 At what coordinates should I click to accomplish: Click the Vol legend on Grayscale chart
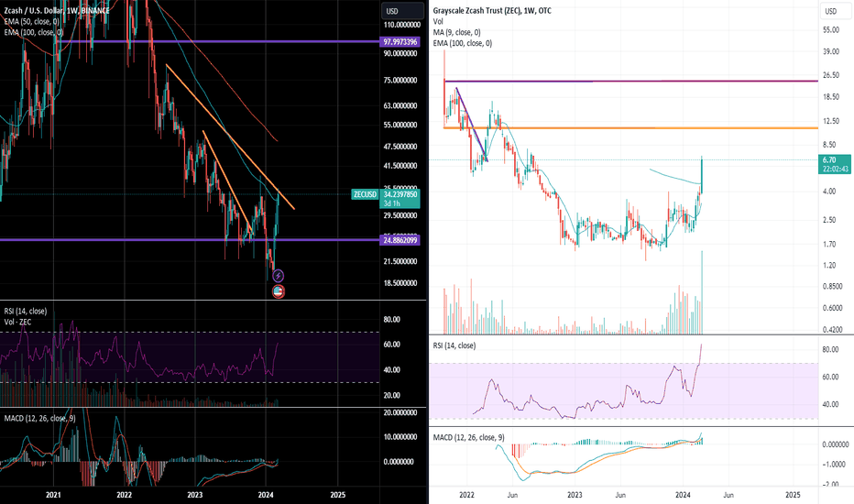pos(438,22)
